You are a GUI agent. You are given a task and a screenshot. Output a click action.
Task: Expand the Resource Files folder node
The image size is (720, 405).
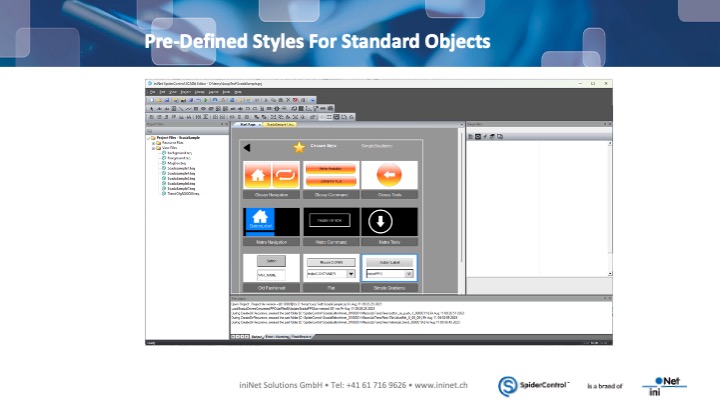tap(153, 142)
